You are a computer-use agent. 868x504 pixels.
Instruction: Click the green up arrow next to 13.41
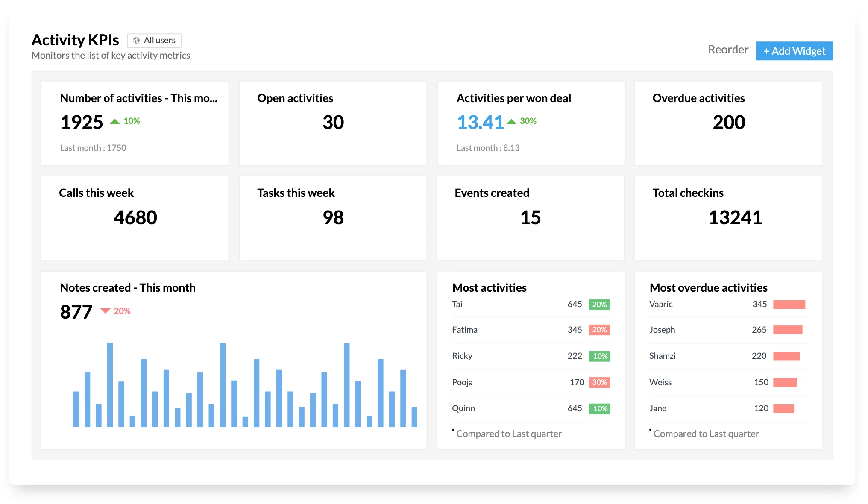511,121
